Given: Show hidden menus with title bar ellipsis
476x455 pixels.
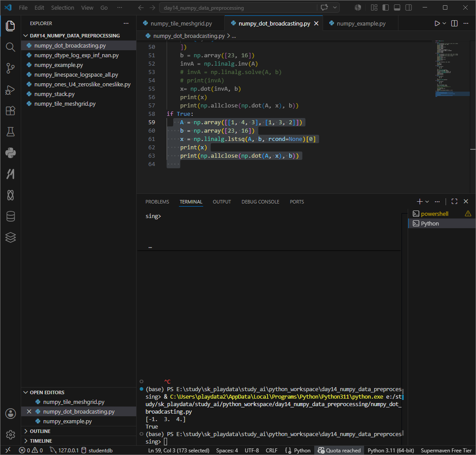Looking at the screenshot, I should [119, 8].
